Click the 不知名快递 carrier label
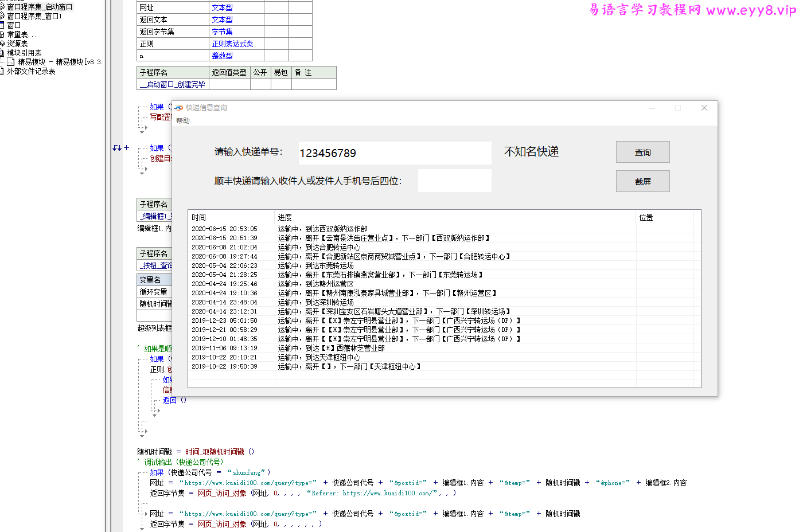The width and height of the screenshot is (799, 532). [531, 151]
